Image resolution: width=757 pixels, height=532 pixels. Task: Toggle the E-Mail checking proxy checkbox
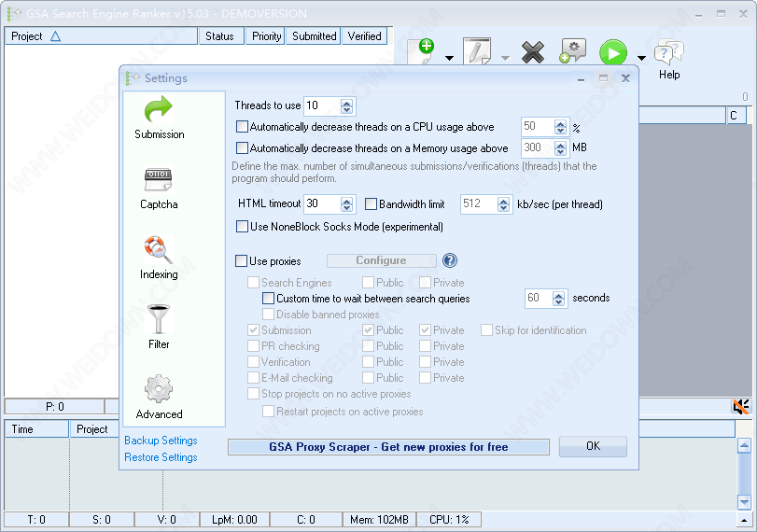coord(253,377)
